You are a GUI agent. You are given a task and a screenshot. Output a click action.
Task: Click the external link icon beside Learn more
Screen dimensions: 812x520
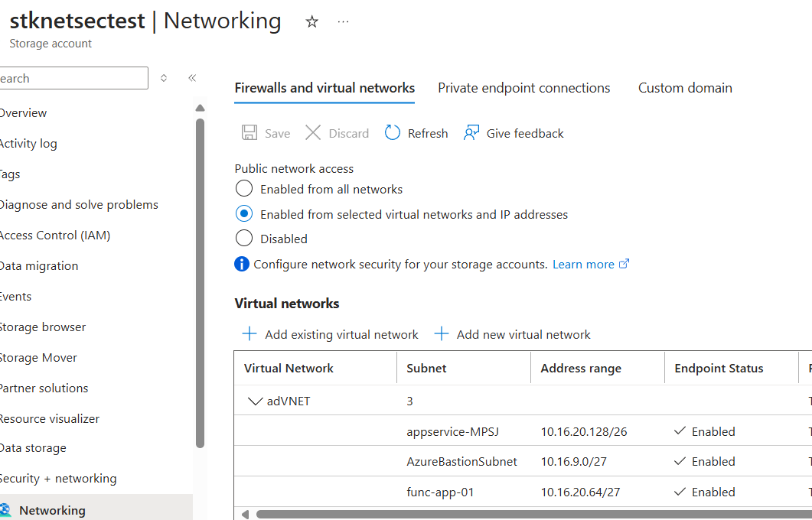pos(624,264)
